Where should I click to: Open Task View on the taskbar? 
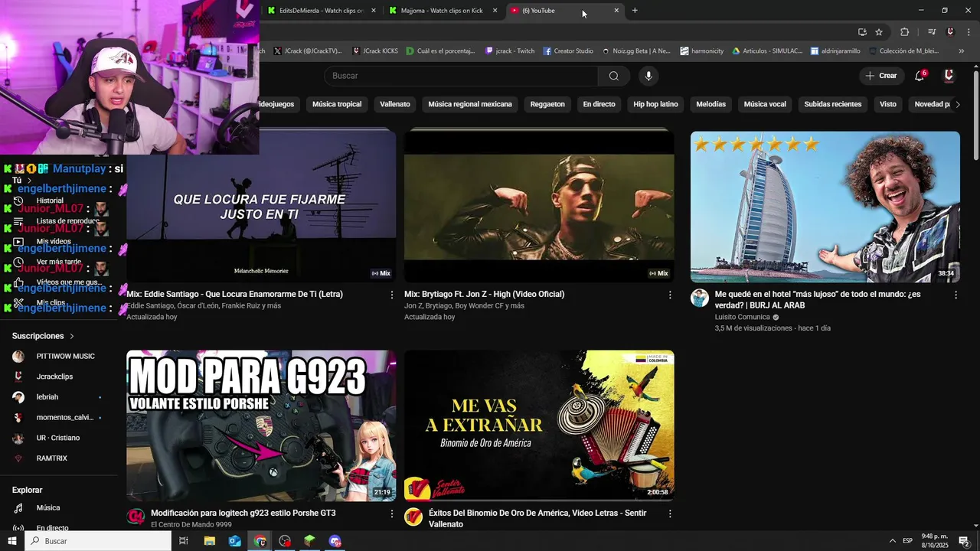(x=184, y=541)
